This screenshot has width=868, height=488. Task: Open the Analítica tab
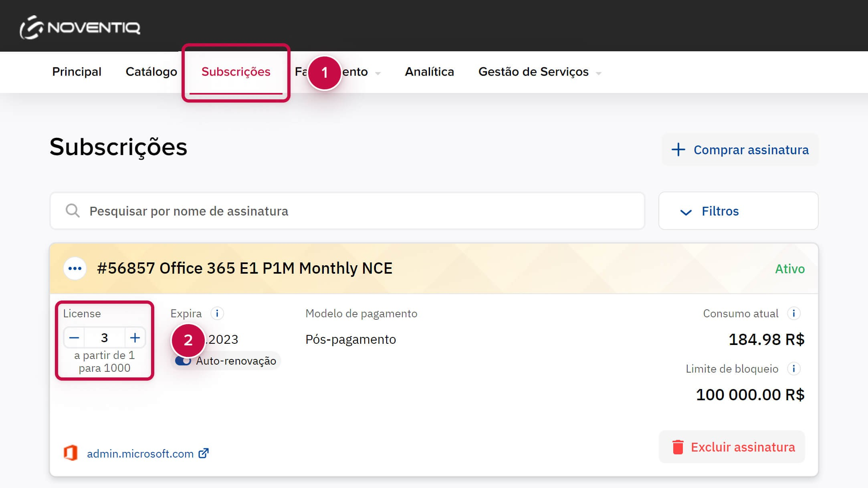(x=429, y=72)
